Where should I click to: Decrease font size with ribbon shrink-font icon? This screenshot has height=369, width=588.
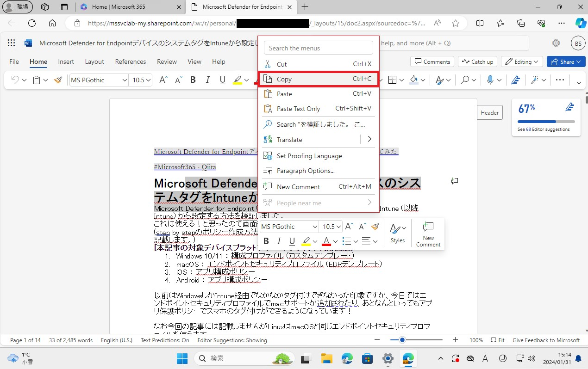tap(178, 80)
